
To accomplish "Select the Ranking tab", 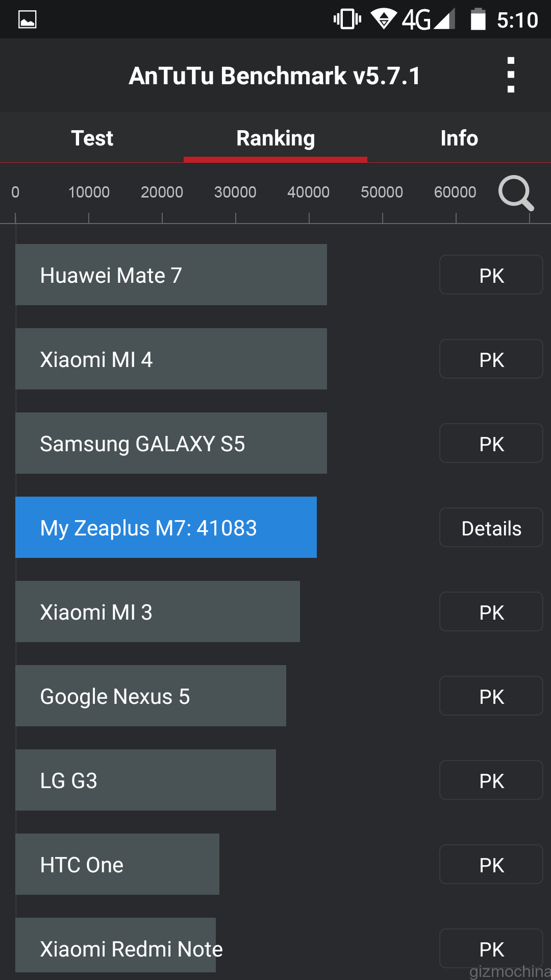I will (275, 138).
